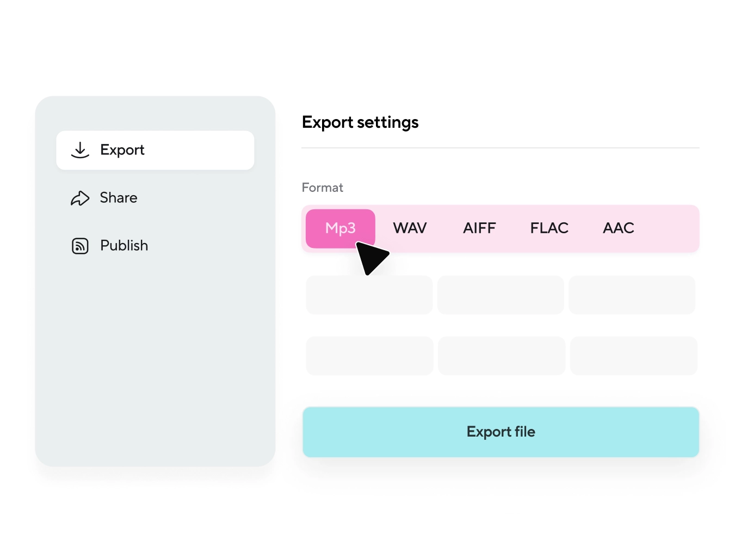Click the middle placeholder box in upper row
The image size is (735, 560).
click(501, 295)
